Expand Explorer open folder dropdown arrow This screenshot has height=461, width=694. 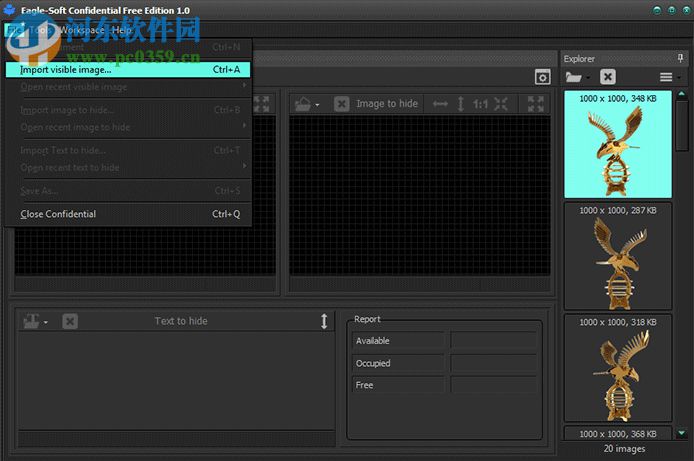588,78
